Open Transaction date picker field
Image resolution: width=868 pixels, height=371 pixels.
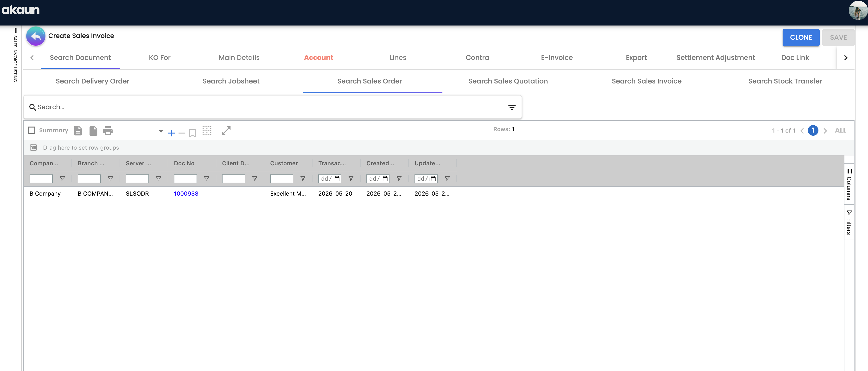pos(330,179)
